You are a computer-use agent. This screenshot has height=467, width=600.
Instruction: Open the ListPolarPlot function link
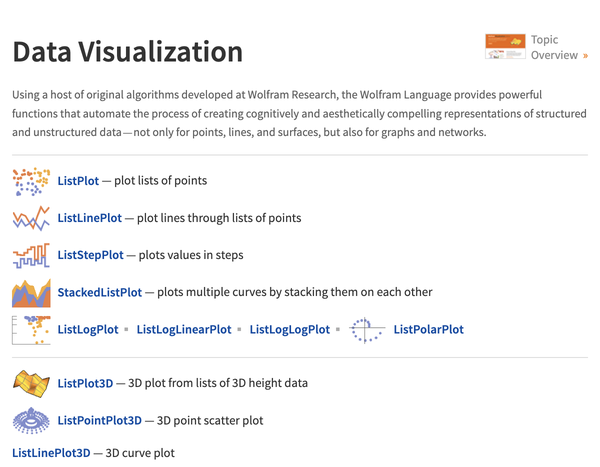429,329
